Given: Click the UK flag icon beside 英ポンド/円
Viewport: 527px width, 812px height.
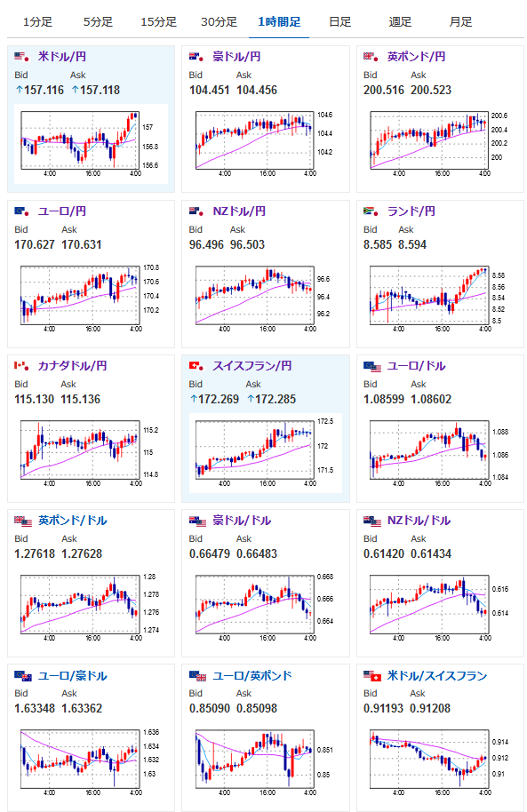Looking at the screenshot, I should [x=371, y=57].
